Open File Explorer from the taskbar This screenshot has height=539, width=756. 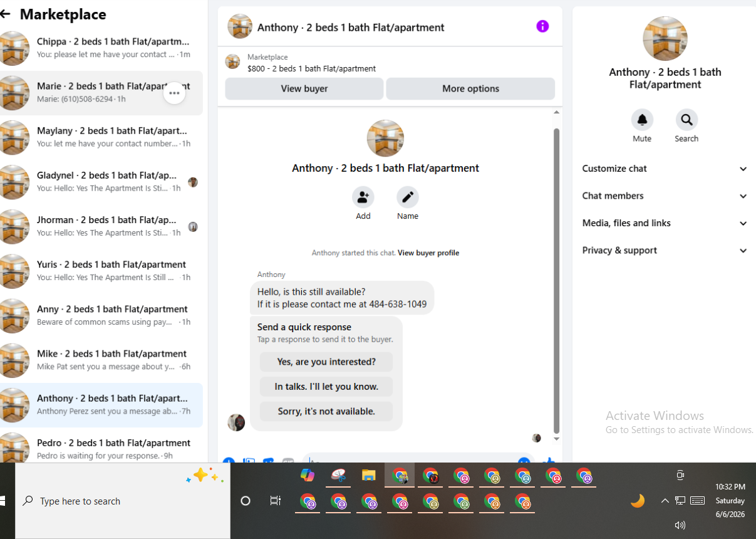pos(368,476)
